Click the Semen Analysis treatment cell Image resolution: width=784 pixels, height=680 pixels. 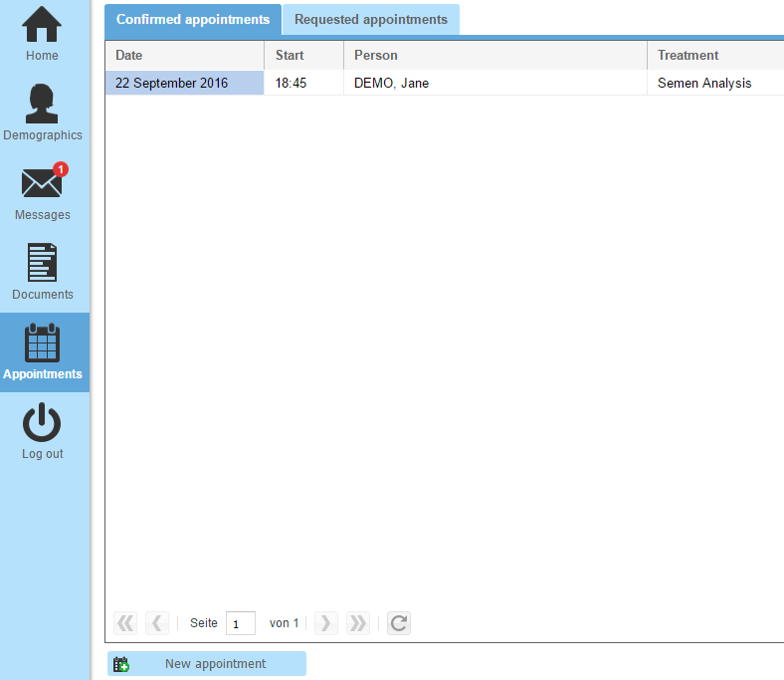[x=715, y=83]
